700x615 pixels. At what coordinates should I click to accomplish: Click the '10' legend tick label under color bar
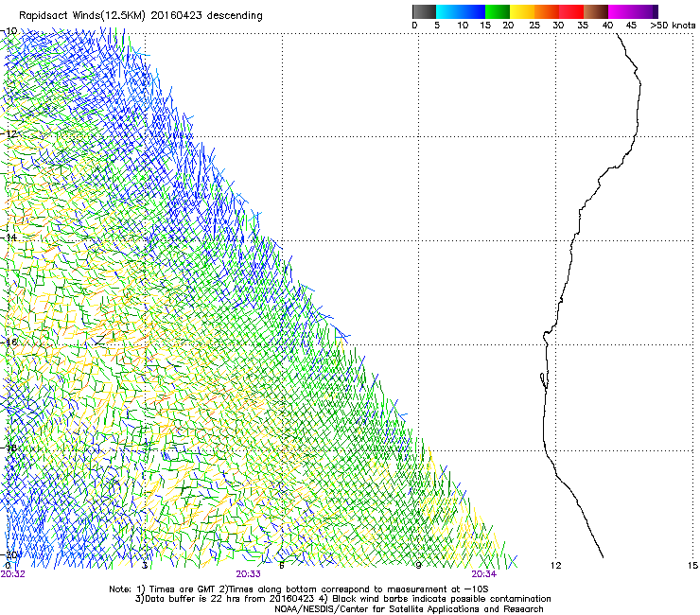pyautogui.click(x=463, y=26)
